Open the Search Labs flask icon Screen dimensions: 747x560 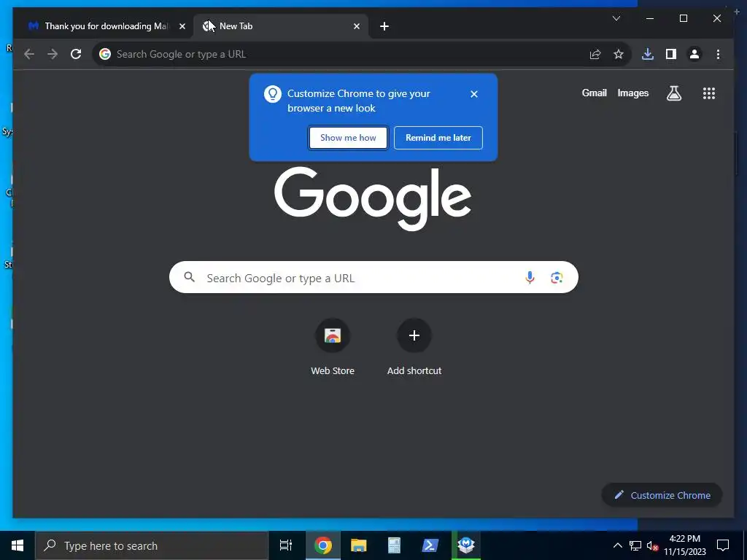tap(673, 93)
